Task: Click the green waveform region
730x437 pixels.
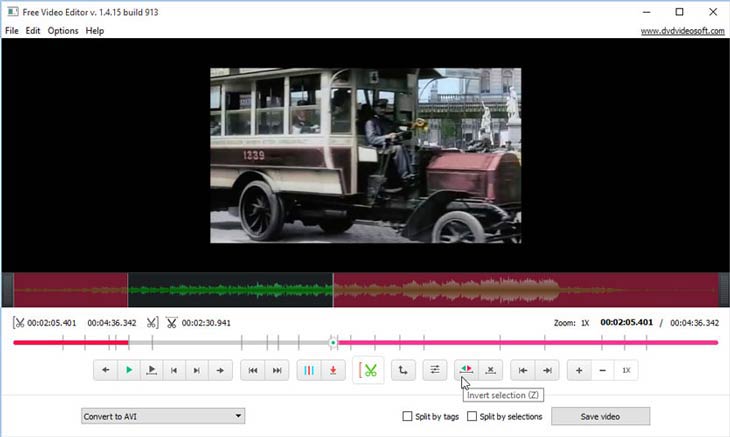Action: pyautogui.click(x=230, y=290)
